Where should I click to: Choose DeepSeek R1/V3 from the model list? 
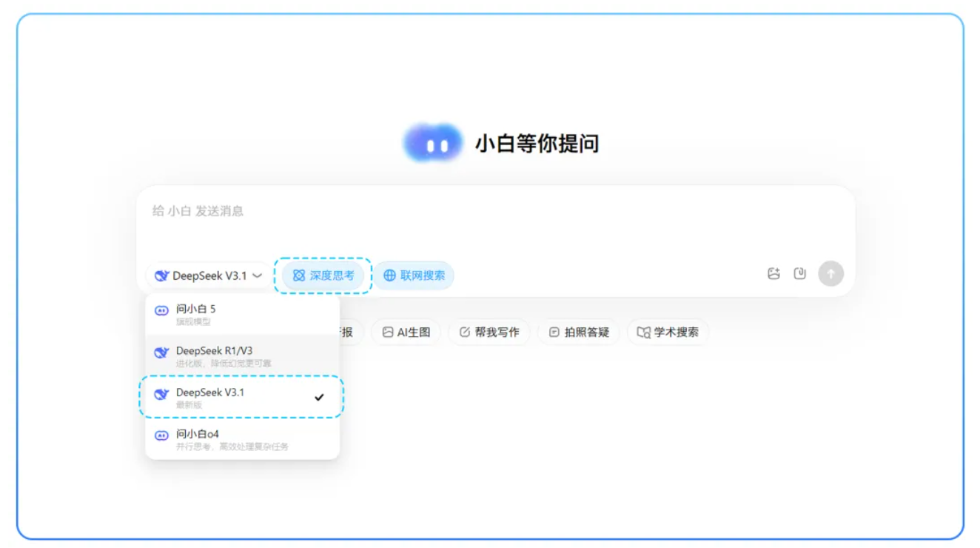tap(243, 355)
